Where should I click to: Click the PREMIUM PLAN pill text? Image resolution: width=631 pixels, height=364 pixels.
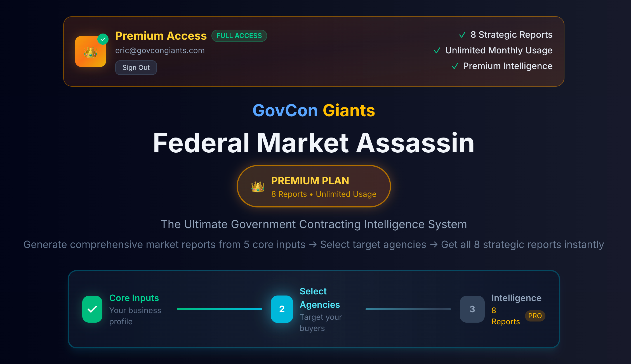pos(310,181)
